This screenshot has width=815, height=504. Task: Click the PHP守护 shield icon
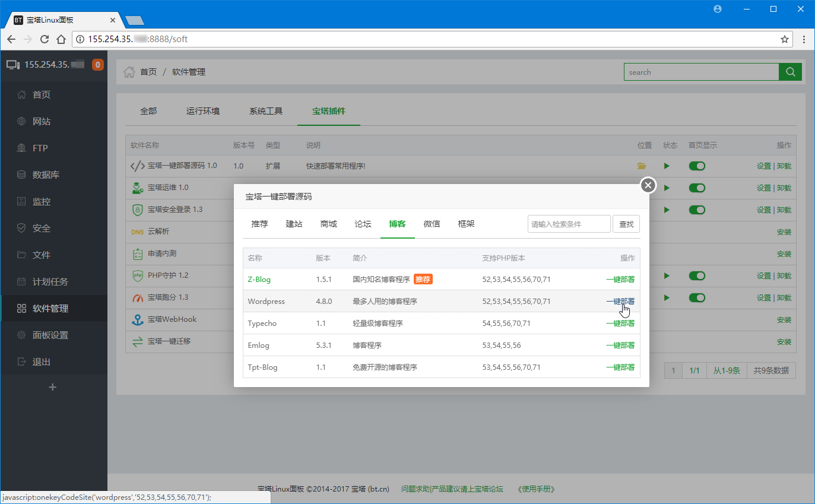138,275
